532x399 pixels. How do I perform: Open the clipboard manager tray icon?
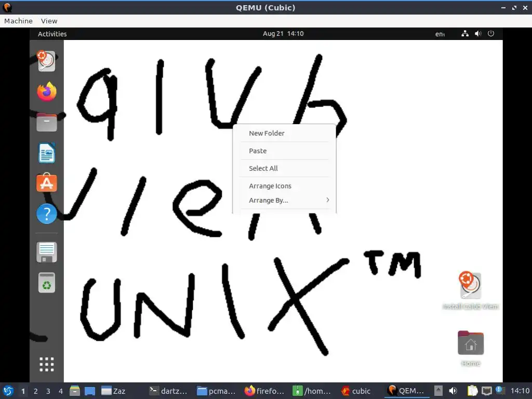[x=472, y=391]
